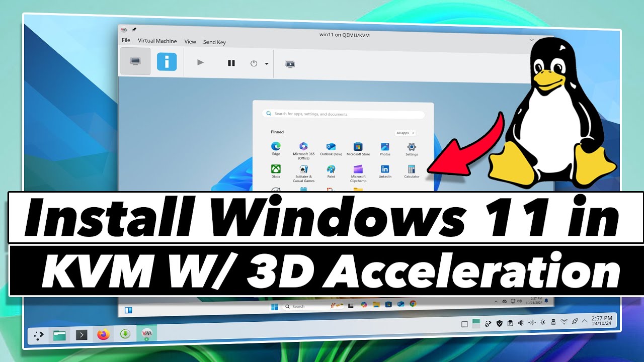Expand the shutdown options dropdown arrow
This screenshot has height=362, width=644.
tap(266, 64)
